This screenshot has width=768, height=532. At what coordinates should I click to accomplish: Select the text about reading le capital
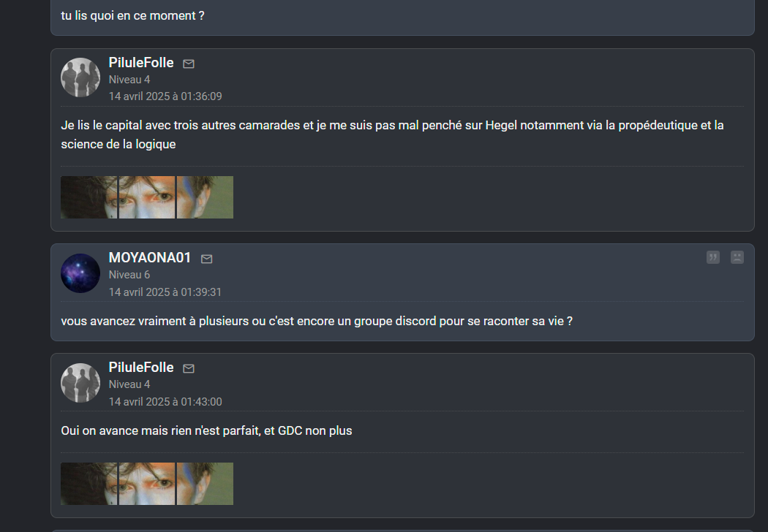(392, 134)
